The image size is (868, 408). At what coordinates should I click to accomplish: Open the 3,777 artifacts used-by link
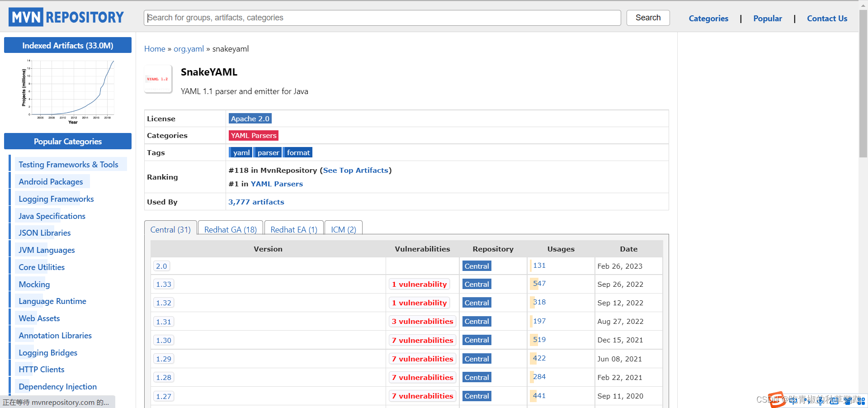click(256, 202)
